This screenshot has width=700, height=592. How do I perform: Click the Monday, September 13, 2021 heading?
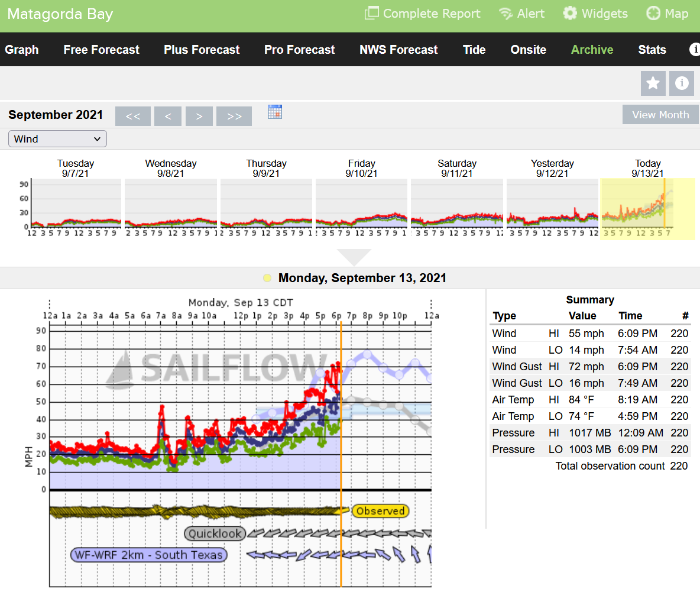click(x=362, y=278)
